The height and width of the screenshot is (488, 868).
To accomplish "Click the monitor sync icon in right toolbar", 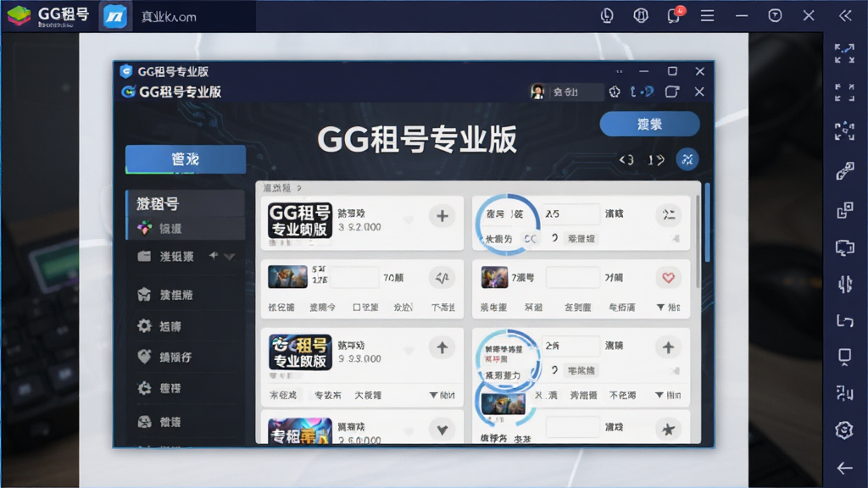I will pyautogui.click(x=844, y=248).
